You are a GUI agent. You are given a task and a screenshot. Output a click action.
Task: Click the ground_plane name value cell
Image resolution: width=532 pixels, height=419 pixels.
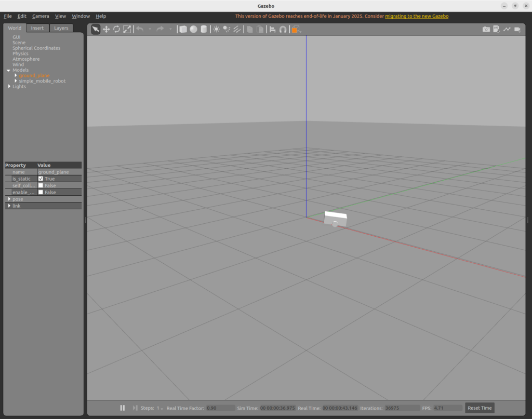[59, 172]
